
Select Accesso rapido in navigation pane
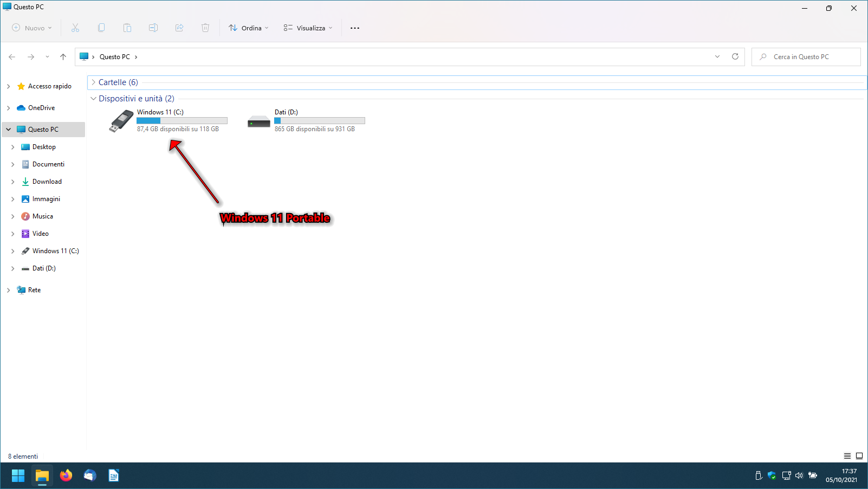[49, 86]
